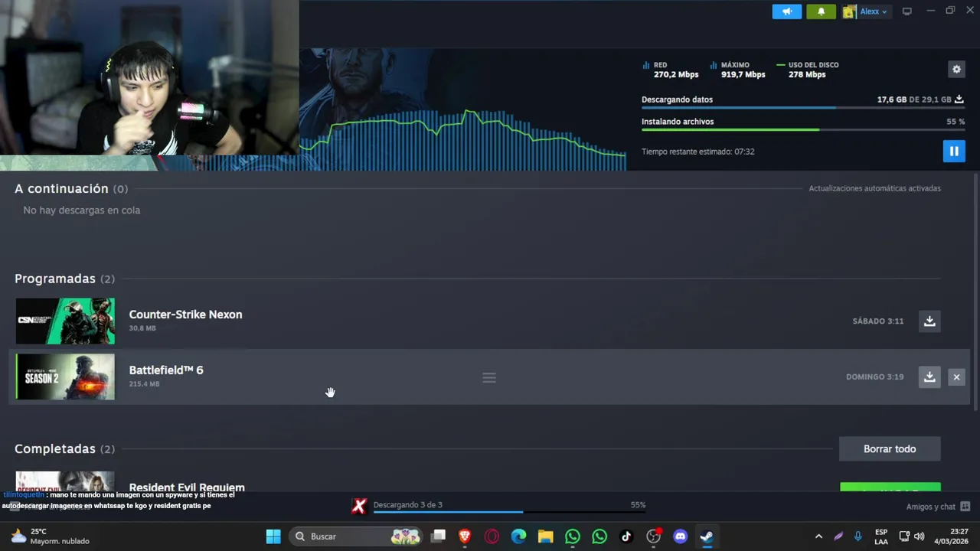
Task: Open the Counter-Strike Nexon thumbnail
Action: (x=65, y=321)
